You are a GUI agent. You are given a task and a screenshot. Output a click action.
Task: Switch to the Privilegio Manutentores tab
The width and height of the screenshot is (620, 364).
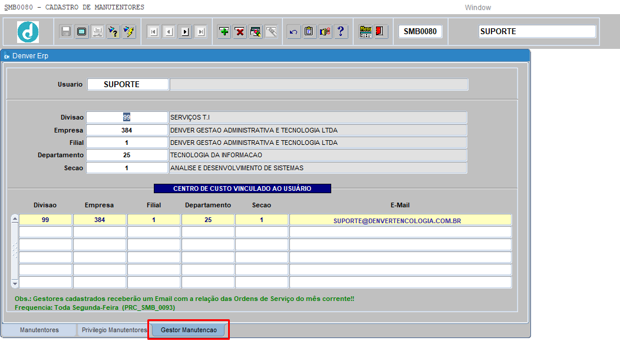click(x=114, y=330)
